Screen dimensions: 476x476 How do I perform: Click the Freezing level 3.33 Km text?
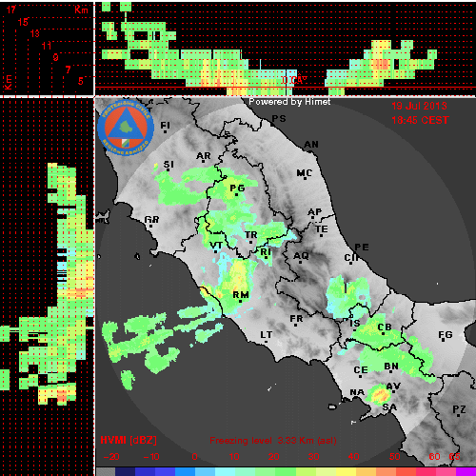point(273,441)
